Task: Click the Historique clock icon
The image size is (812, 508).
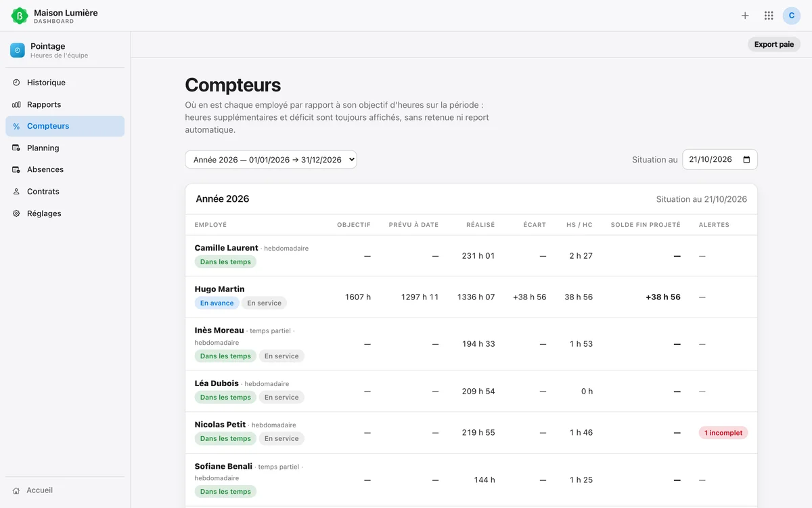Action: pyautogui.click(x=16, y=83)
